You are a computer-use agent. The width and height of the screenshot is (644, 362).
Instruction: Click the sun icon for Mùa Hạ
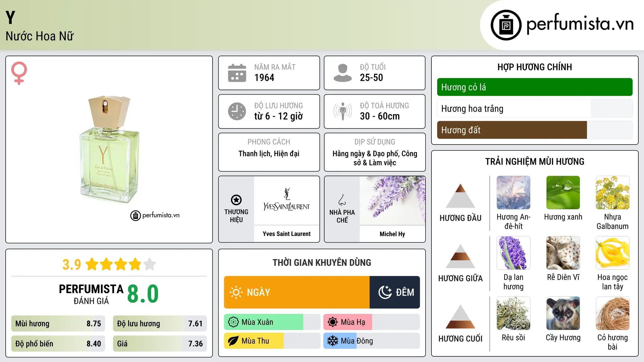pos(333,322)
